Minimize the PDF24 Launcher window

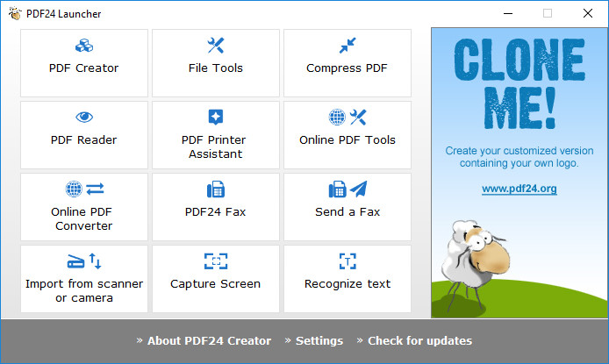[507, 13]
